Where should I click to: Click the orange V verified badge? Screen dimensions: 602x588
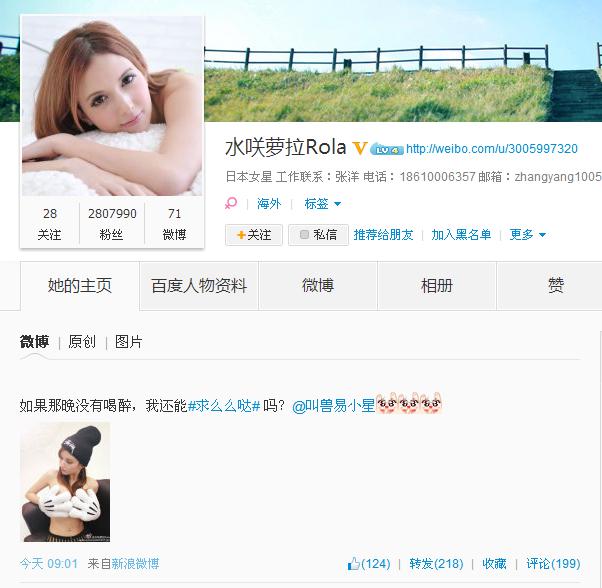[x=360, y=148]
